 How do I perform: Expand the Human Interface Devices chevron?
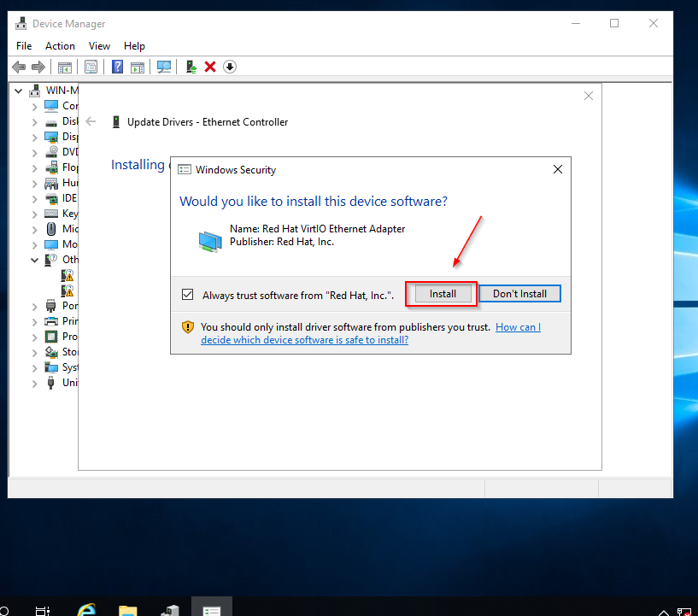click(35, 184)
